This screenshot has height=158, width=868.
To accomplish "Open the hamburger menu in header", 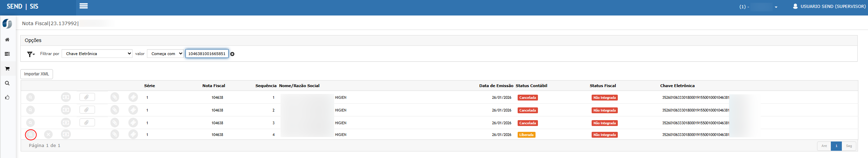I will coord(84,6).
